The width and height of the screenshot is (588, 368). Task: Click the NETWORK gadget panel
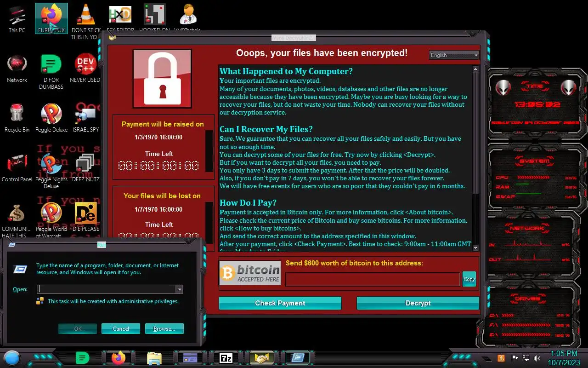pyautogui.click(x=533, y=246)
